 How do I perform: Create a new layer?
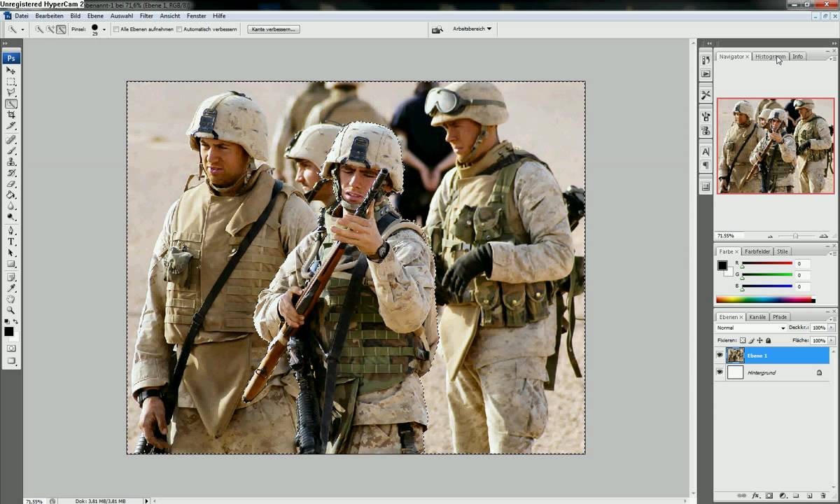tap(809, 496)
